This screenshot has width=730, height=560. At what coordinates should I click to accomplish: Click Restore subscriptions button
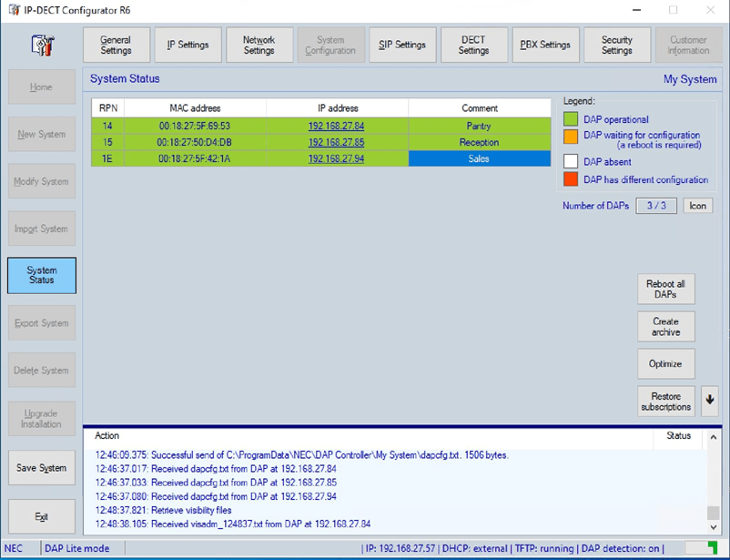(665, 402)
